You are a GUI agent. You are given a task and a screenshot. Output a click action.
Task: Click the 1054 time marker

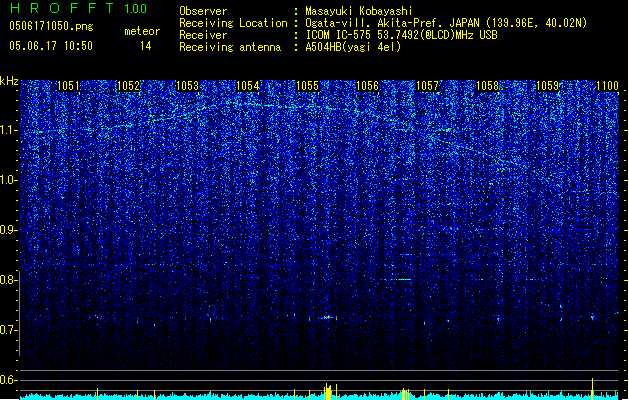click(248, 86)
